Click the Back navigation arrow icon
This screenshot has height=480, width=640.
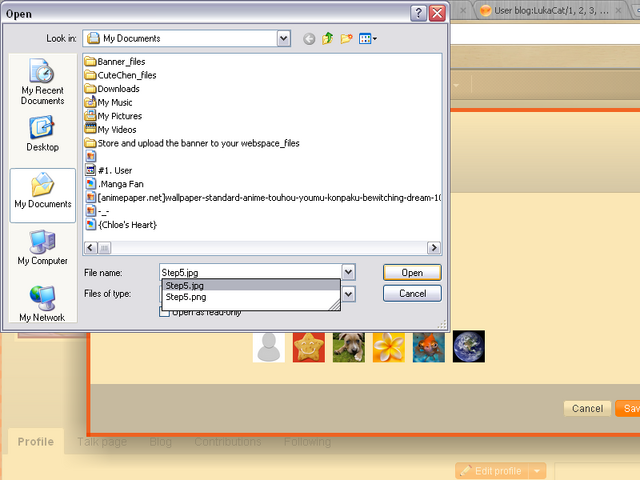pos(309,39)
